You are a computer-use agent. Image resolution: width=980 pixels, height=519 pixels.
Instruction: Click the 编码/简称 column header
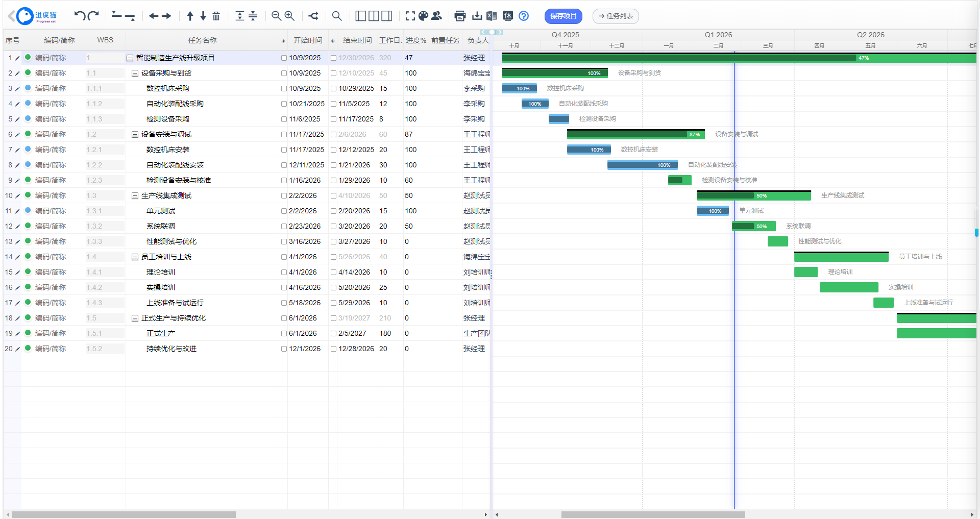coord(59,40)
